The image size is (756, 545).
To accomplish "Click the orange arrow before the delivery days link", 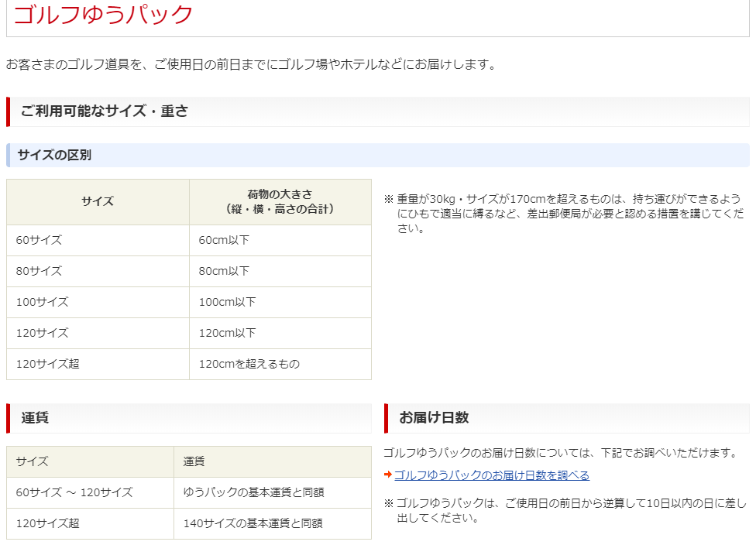I will (388, 475).
